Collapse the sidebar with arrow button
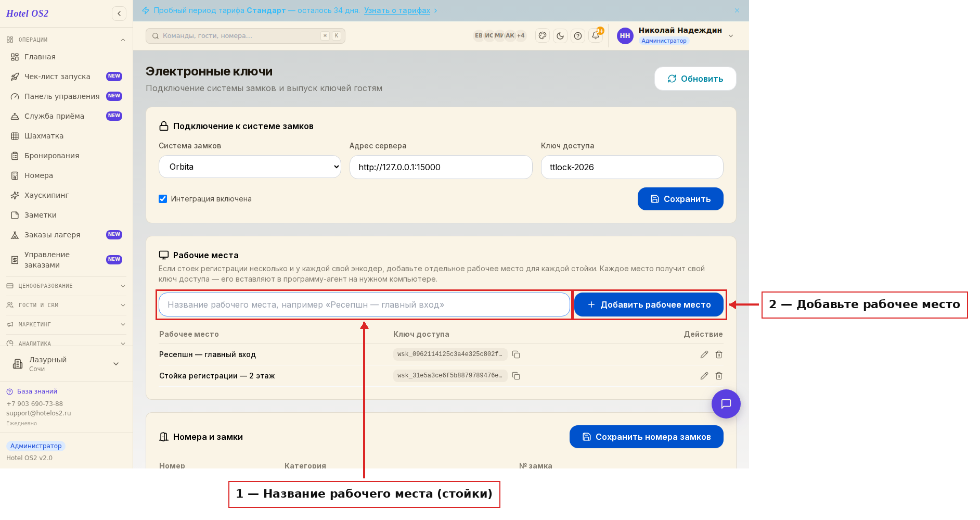 [x=119, y=14]
